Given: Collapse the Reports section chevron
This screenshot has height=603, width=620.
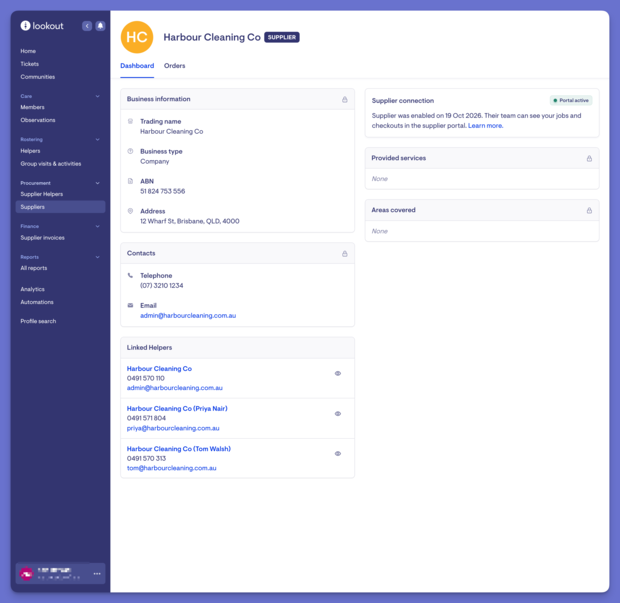Looking at the screenshot, I should click(x=98, y=257).
